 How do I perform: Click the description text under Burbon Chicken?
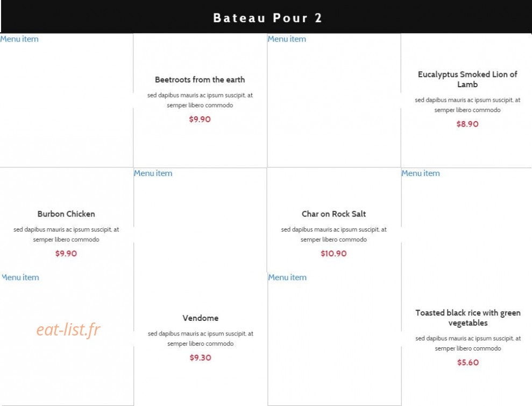pyautogui.click(x=66, y=234)
